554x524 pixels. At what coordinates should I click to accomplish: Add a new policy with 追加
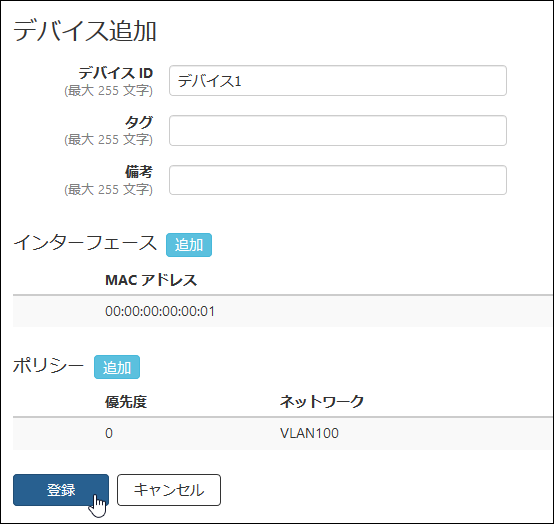pyautogui.click(x=117, y=367)
